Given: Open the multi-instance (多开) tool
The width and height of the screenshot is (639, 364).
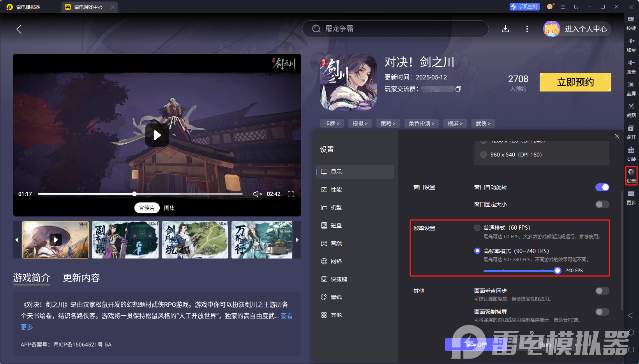Looking at the screenshot, I should click(631, 128).
